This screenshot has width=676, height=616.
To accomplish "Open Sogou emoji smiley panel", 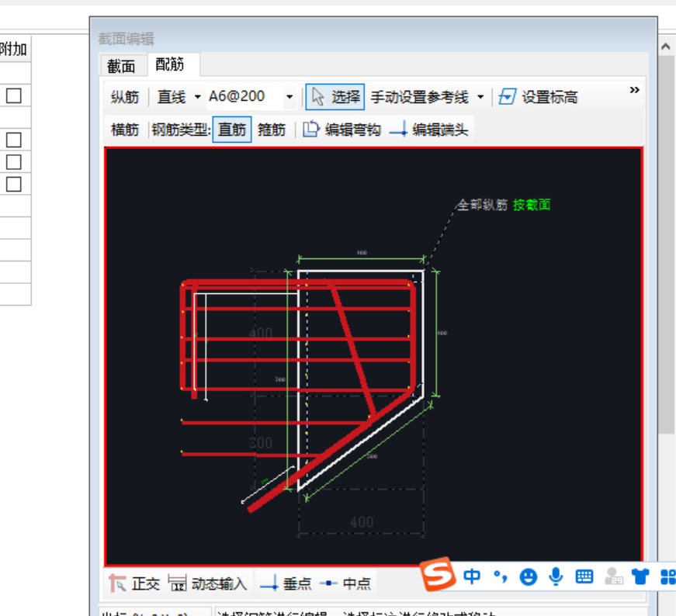I will pos(528,576).
